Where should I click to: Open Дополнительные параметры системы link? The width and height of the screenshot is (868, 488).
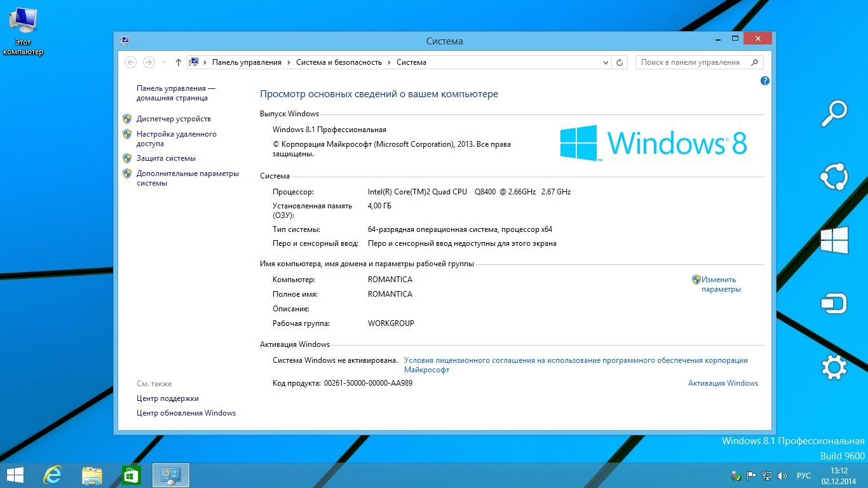[187, 178]
